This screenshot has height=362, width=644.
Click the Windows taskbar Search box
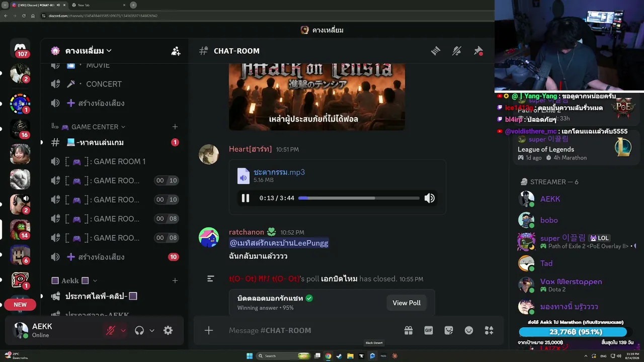[284, 356]
